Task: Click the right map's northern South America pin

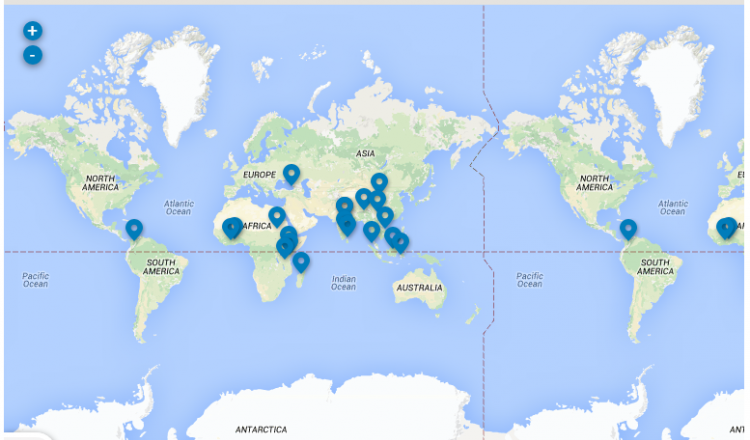Action: pos(628,229)
